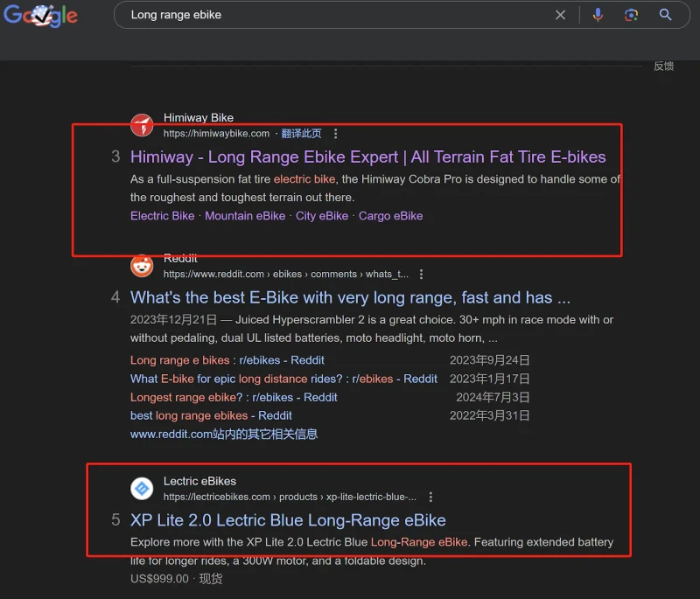Open more options for Lectric eBikes result
Viewport: 700px width, 599px height.
(430, 497)
